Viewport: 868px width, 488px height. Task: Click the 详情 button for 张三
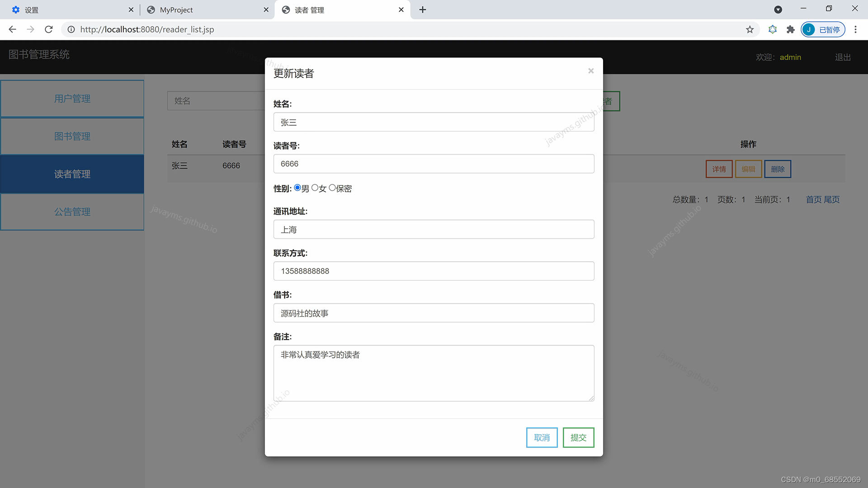click(719, 169)
